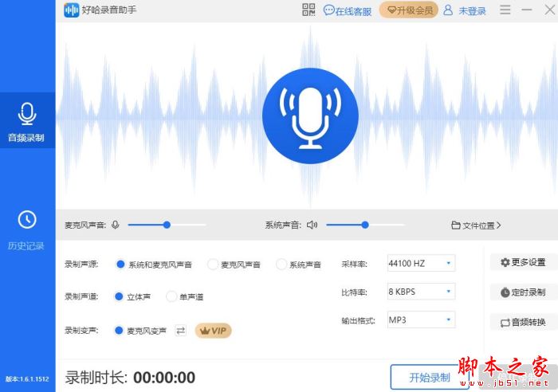The height and width of the screenshot is (392, 558).
Task: Click the 好哈录音助手 title text
Action: [x=109, y=10]
